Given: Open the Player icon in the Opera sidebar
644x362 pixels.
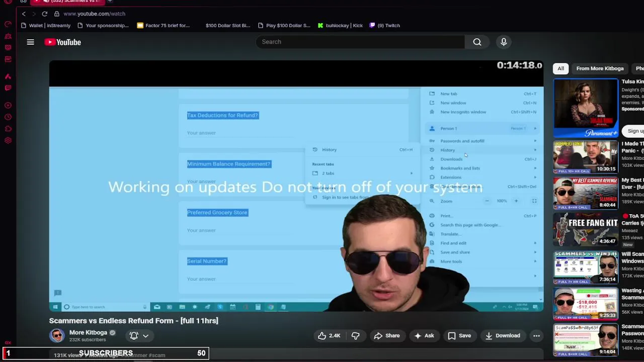Looking at the screenshot, I should point(8,106).
